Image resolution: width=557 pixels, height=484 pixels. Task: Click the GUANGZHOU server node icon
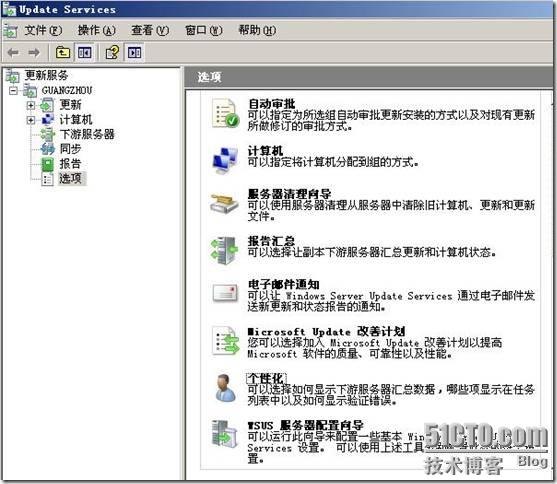[x=30, y=91]
